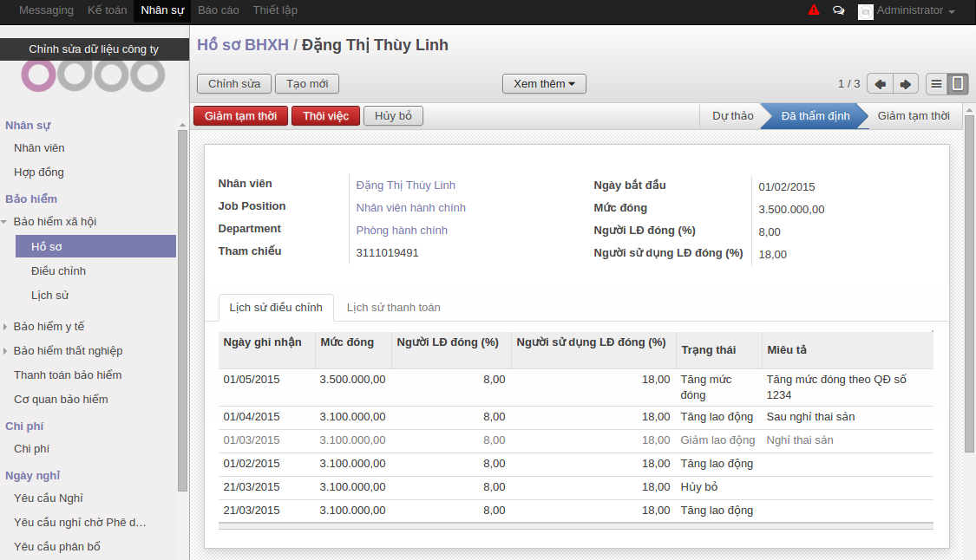
Task: Click the Administrator avatar icon
Action: (x=865, y=11)
